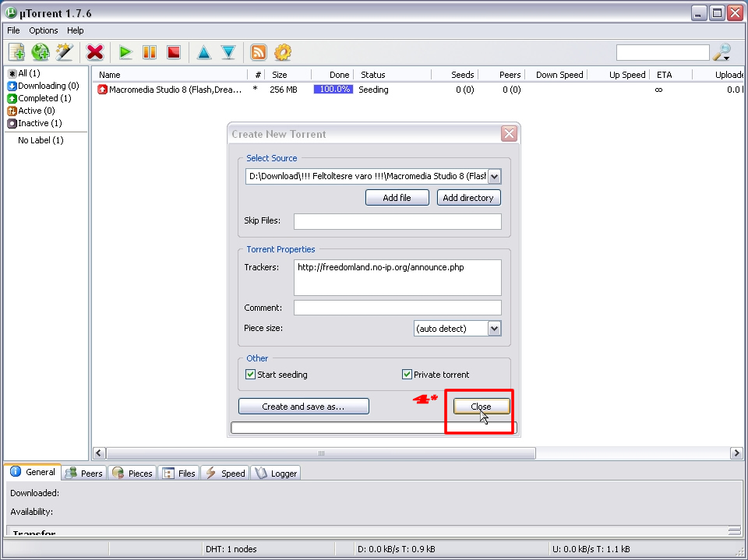Click the red X Remove torrent icon
The image size is (748, 560).
tap(95, 52)
